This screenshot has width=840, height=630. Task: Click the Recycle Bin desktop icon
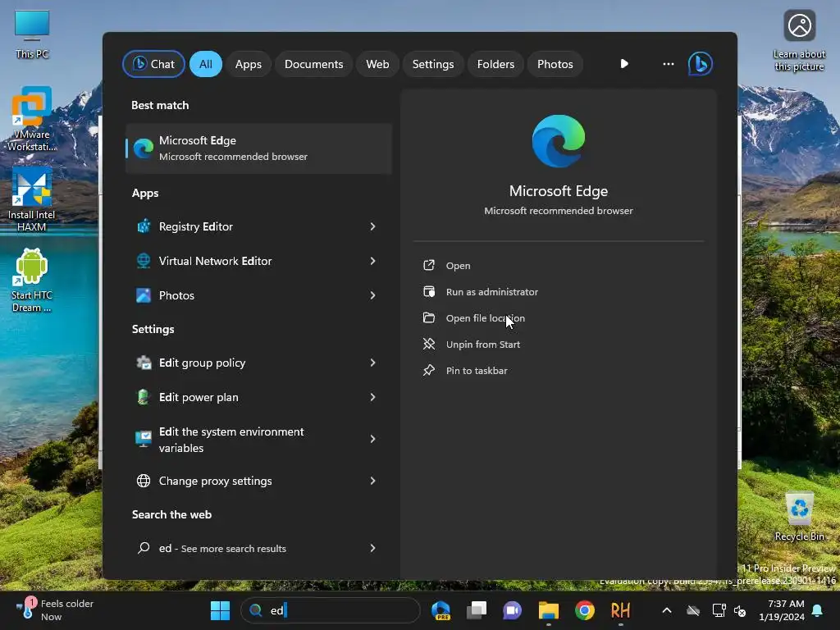(x=799, y=517)
